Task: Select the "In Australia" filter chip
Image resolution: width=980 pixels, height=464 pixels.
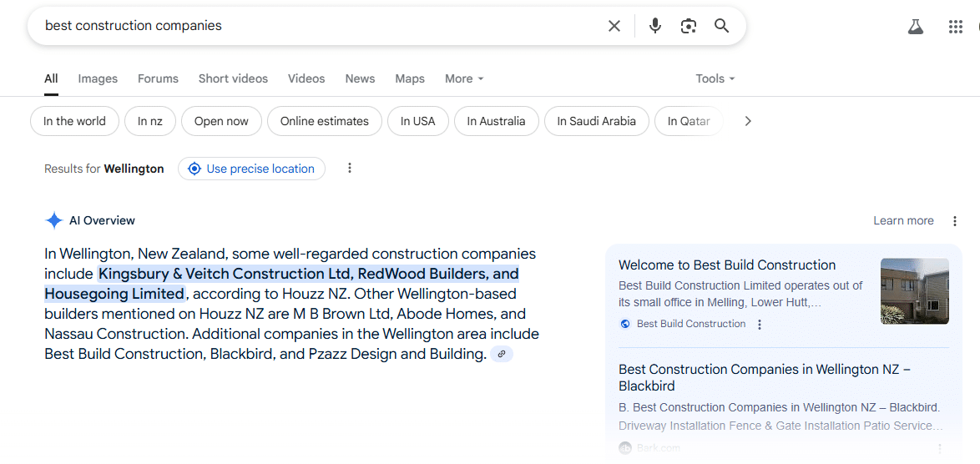Action: coord(496,121)
